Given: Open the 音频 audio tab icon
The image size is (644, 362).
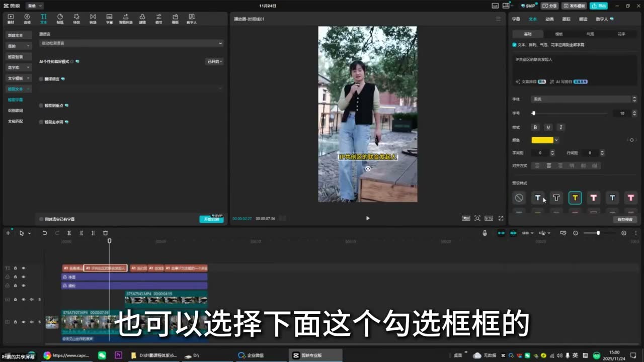Looking at the screenshot, I should [x=27, y=19].
